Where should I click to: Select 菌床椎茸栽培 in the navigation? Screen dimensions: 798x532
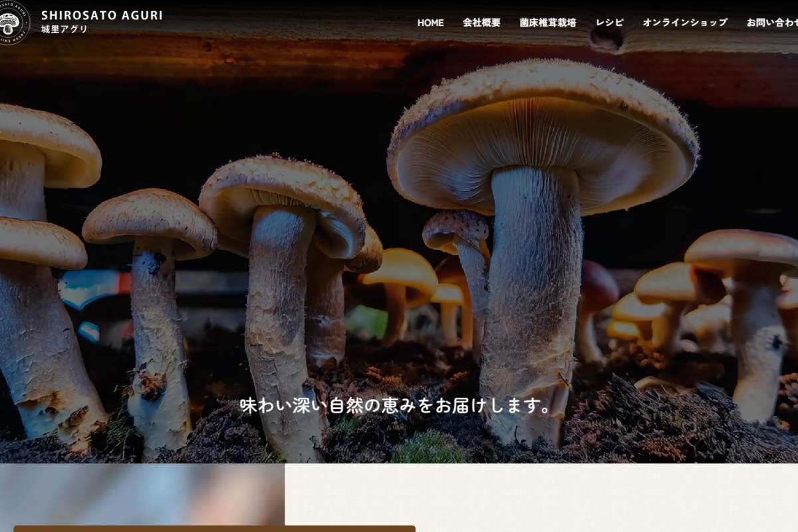coord(548,23)
